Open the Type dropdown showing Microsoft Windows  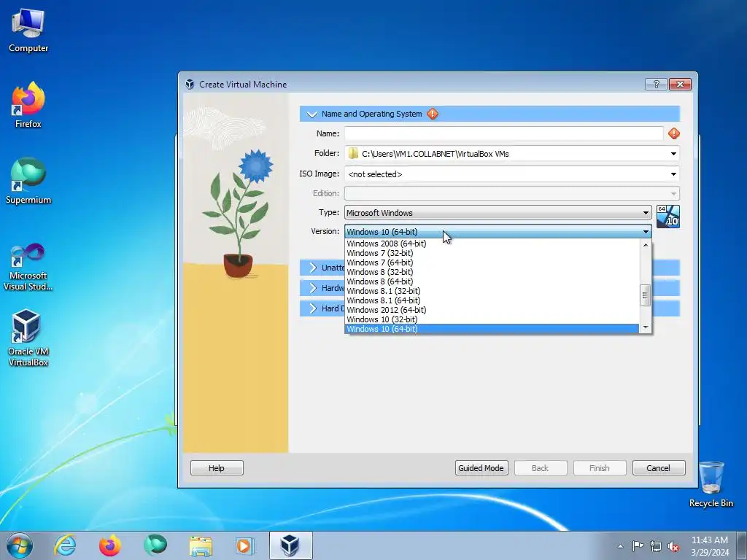498,213
